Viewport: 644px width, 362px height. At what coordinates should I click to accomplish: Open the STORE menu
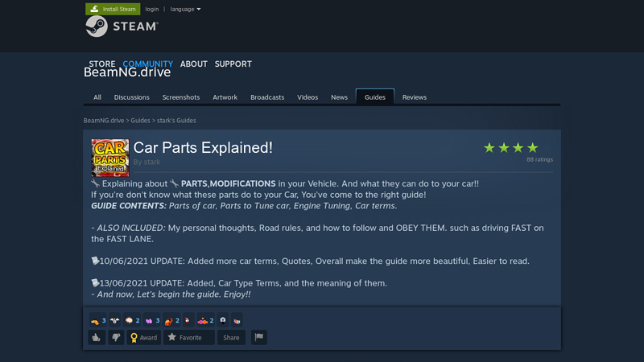(x=102, y=64)
